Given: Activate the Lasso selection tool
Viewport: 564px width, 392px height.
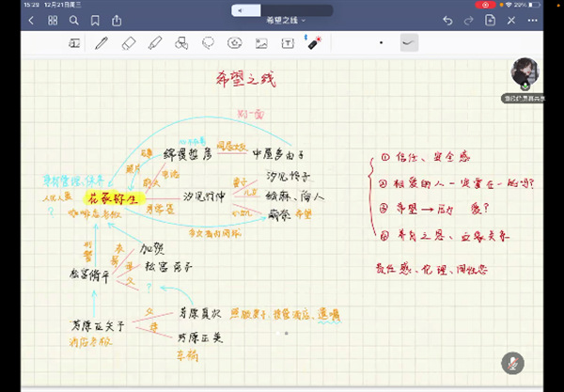Looking at the screenshot, I should coord(208,43).
